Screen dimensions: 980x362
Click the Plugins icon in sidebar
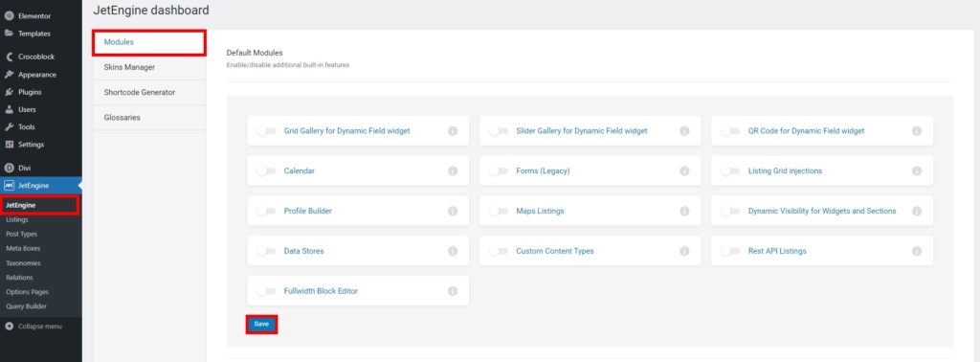10,92
